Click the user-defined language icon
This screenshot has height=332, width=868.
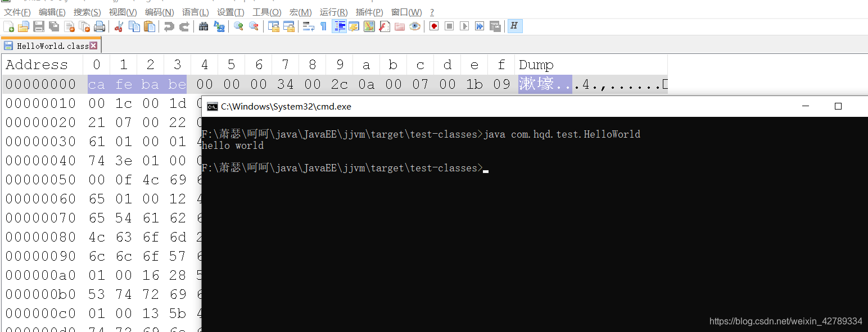[354, 26]
